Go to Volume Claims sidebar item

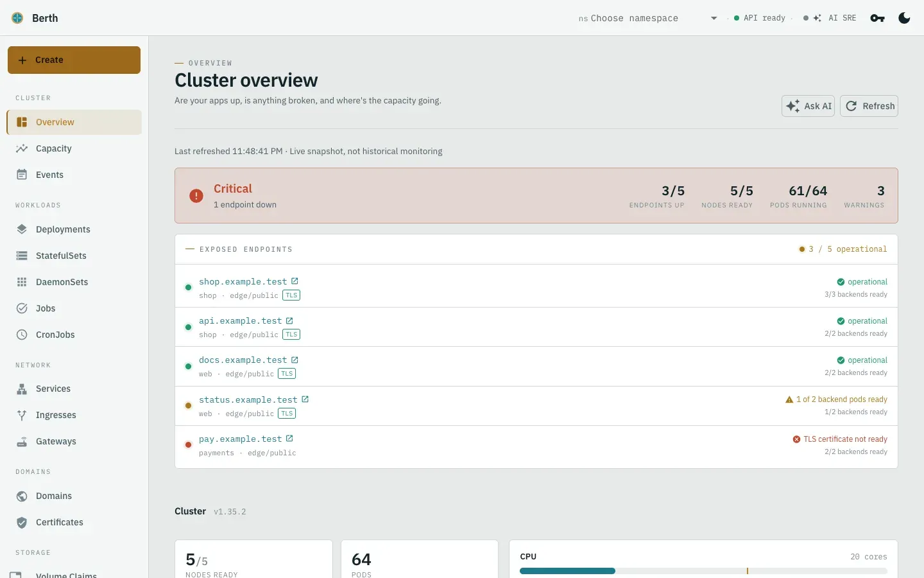[x=74, y=574]
